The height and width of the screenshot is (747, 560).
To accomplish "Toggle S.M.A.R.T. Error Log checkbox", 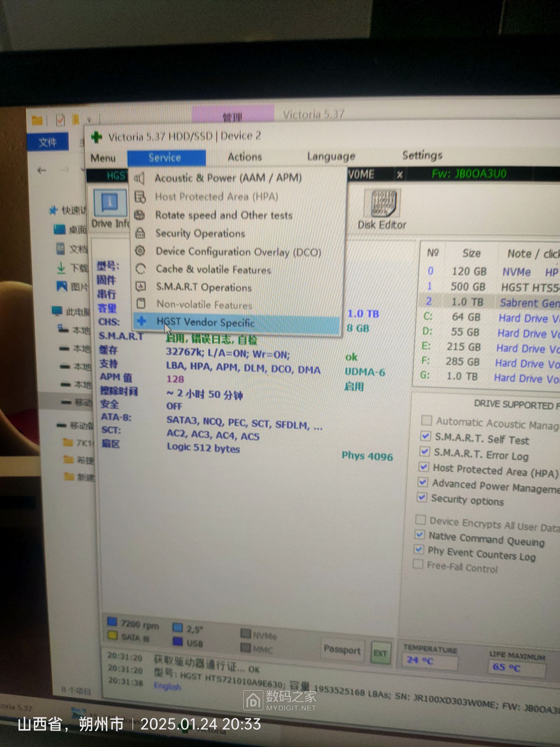I will pos(425,451).
